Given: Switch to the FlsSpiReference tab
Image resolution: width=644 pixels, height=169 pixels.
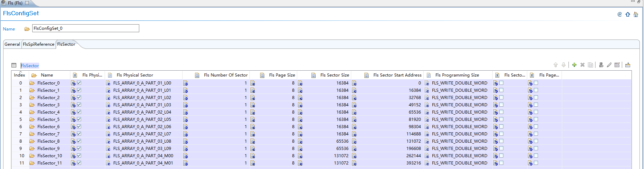Looking at the screenshot, I should [x=38, y=44].
